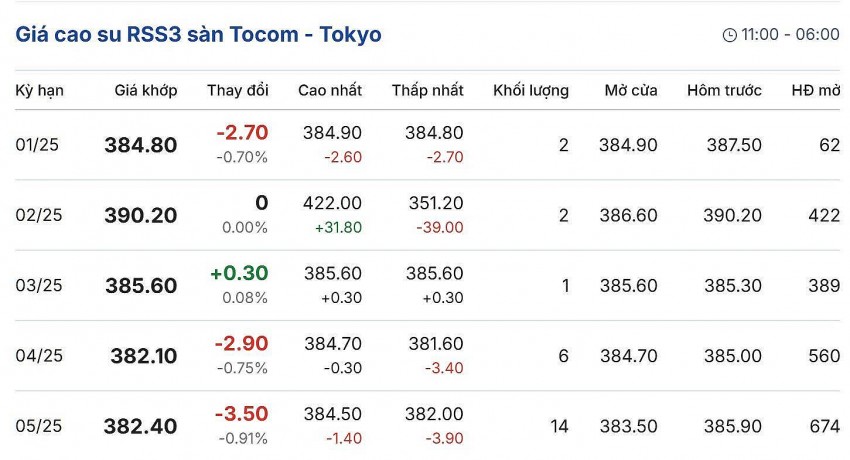
Task: Click the HĐ mở column header
Action: (x=815, y=90)
